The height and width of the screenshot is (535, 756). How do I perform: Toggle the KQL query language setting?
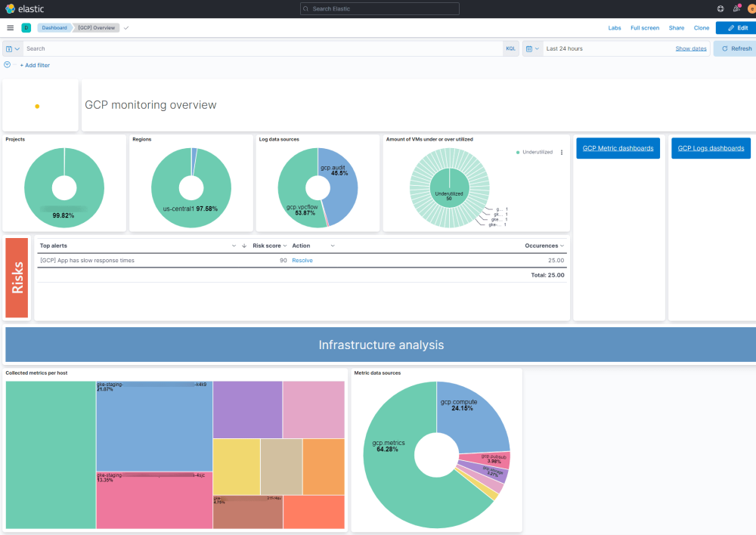pyautogui.click(x=510, y=48)
